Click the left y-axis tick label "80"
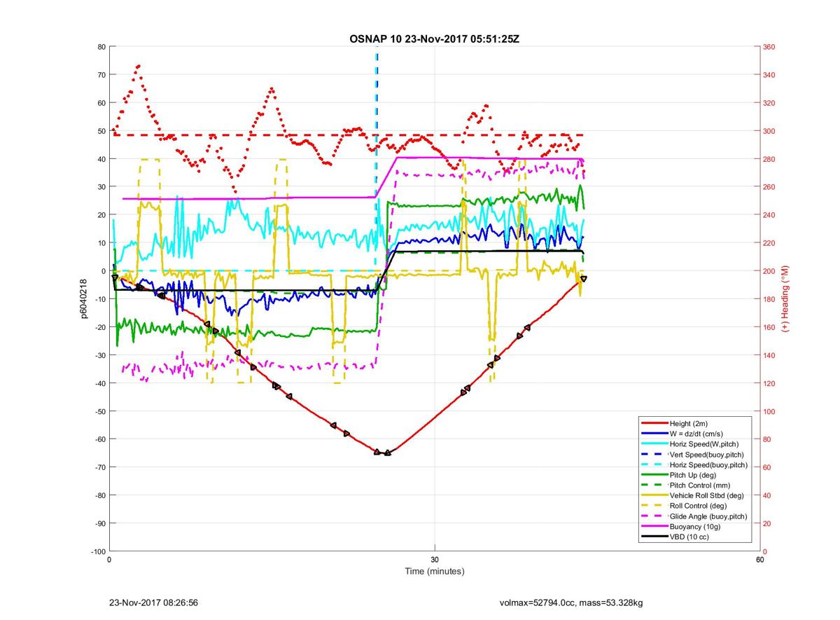 coord(101,47)
